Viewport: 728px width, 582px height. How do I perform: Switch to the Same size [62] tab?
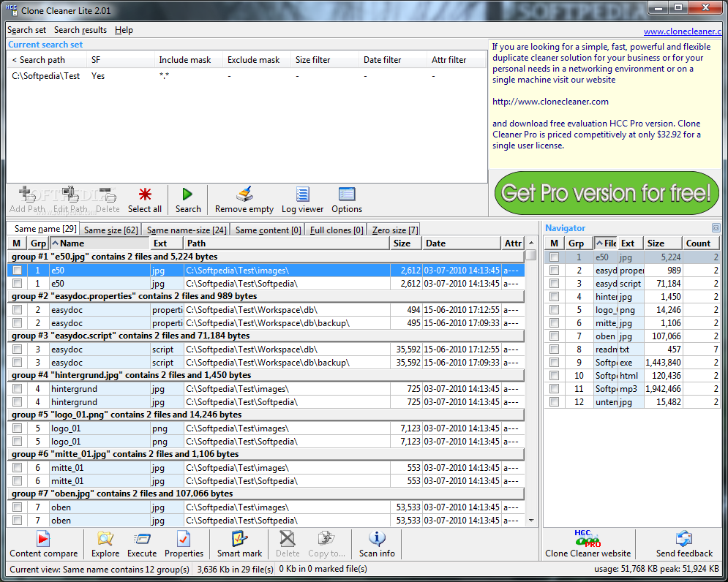coord(111,230)
